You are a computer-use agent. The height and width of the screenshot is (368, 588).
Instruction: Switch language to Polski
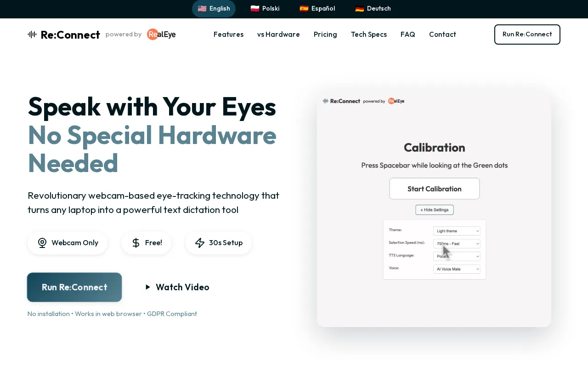[x=265, y=9]
